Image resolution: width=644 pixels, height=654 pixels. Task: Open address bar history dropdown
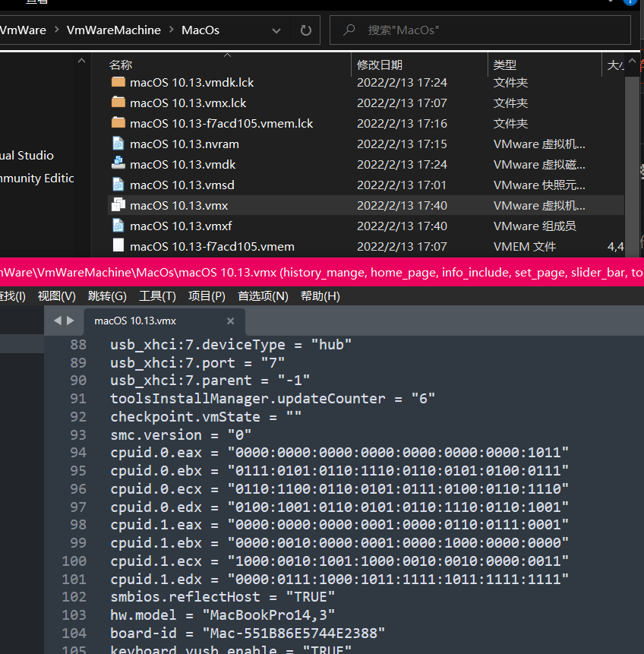[x=276, y=30]
